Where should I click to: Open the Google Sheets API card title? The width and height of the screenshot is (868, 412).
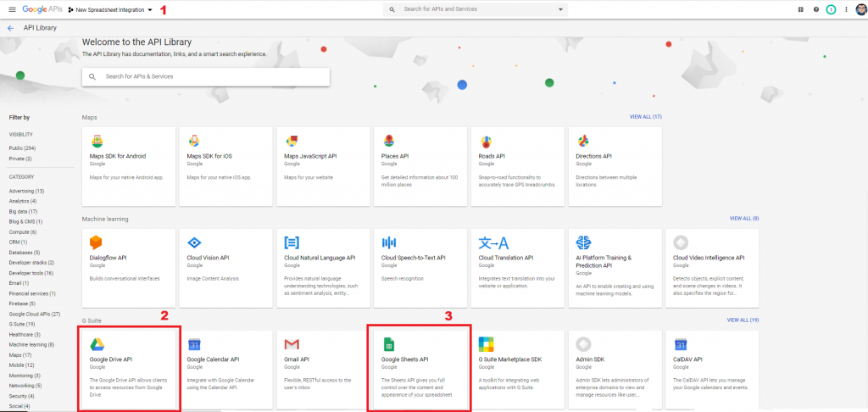pos(404,359)
